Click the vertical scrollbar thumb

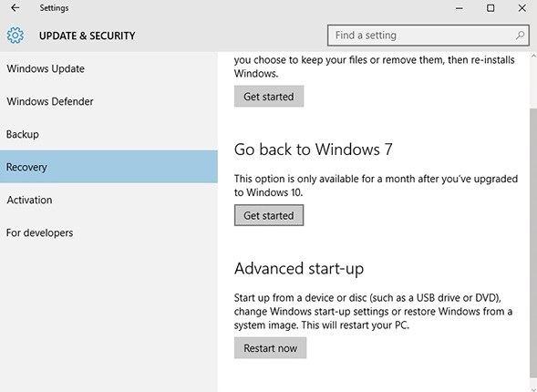coord(533,245)
